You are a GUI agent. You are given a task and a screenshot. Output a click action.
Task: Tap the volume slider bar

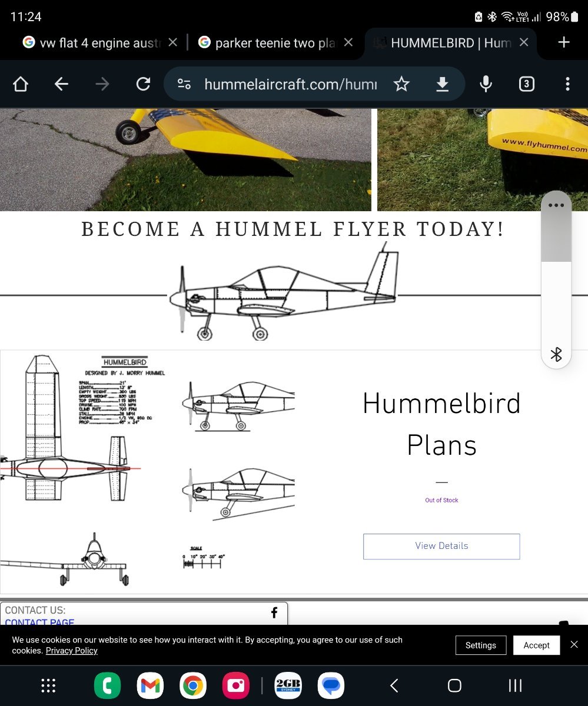[x=556, y=279]
